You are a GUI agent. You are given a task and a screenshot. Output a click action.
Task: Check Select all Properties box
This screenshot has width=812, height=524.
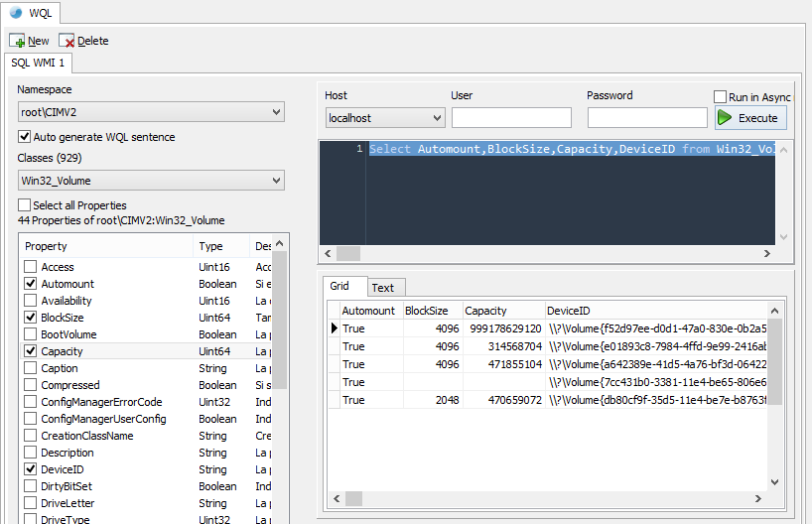click(25, 205)
